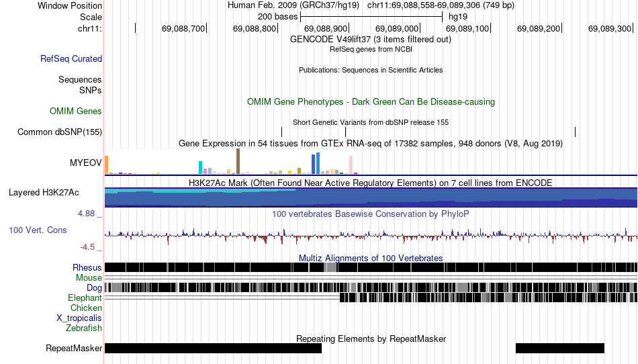Click the right RepeatMasker element block
This screenshot has height=364, width=638.
tap(560, 348)
